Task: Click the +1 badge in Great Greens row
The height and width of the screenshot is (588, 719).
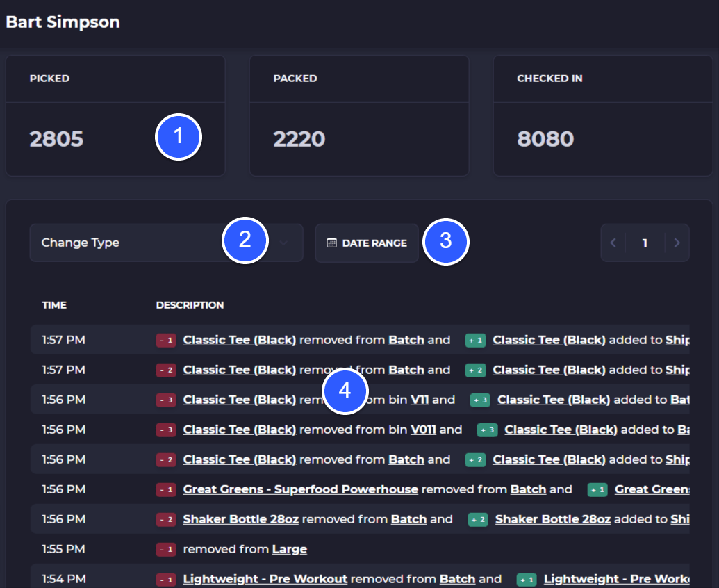Action: tap(597, 490)
